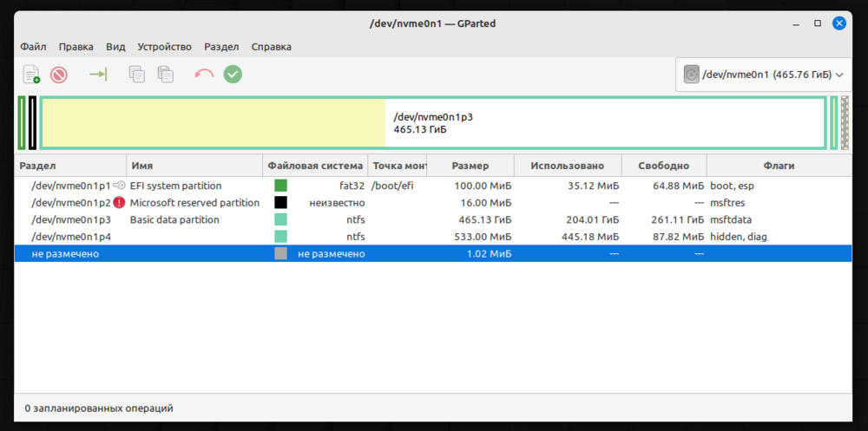Open the /dev/nvme0n1 device dropdown

pos(763,74)
